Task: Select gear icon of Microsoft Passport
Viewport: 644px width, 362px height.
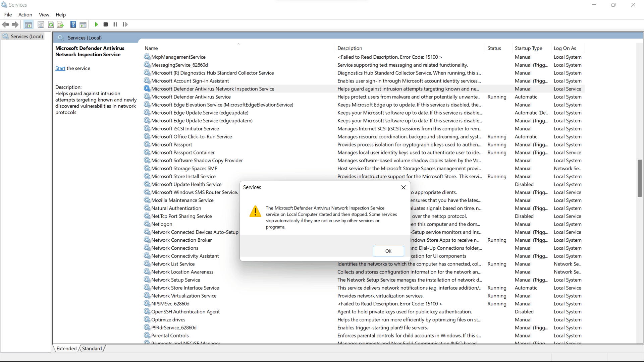Action: coord(147,144)
